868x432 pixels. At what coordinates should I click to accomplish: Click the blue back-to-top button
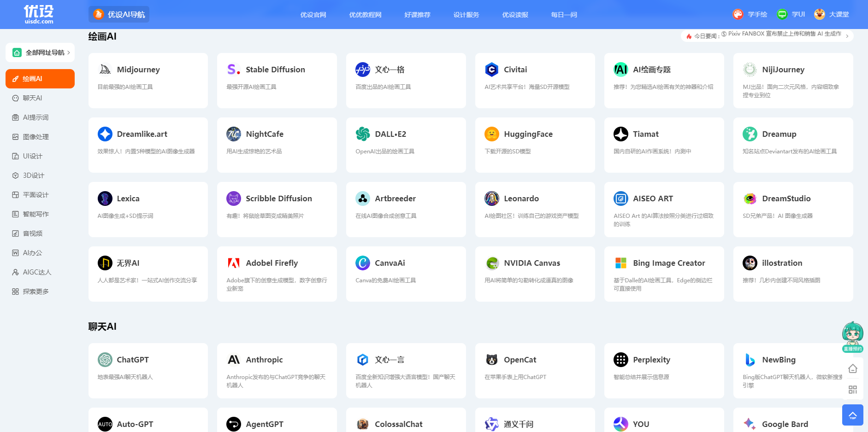[x=853, y=415]
